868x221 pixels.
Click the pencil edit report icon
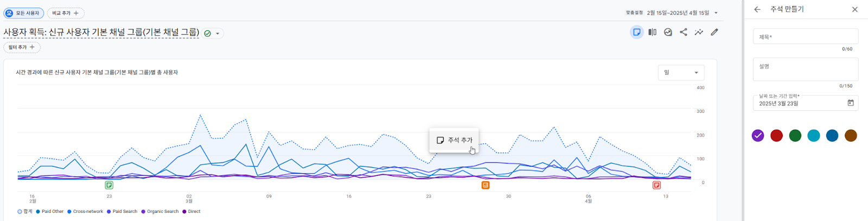pos(714,32)
